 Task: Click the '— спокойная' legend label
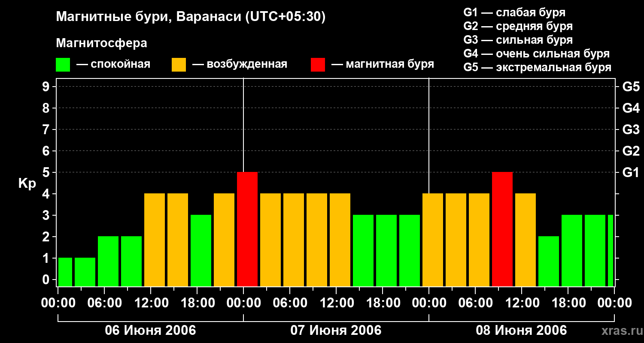113,64
